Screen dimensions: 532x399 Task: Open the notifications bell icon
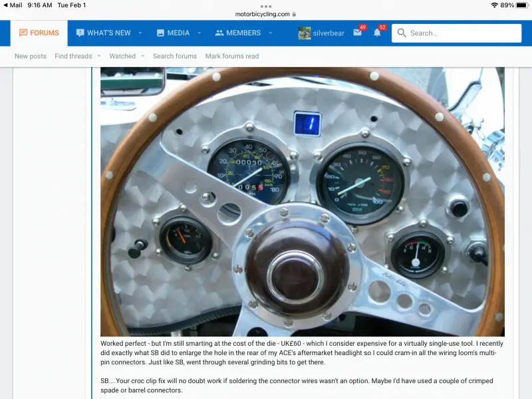[x=377, y=33]
